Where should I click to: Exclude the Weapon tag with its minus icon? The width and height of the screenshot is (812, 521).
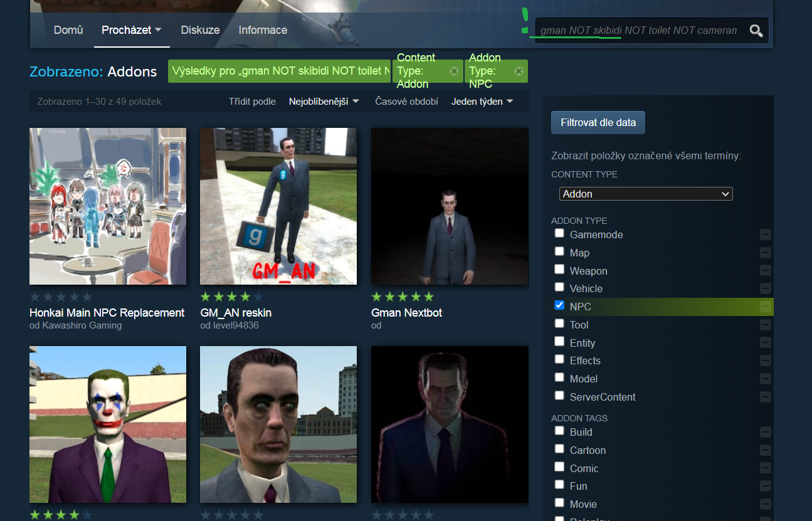766,271
